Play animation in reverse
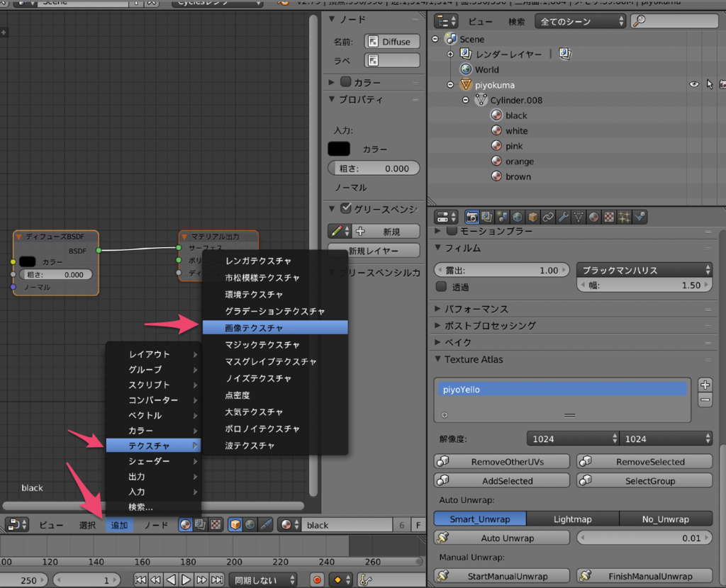The image size is (726, 588). tap(171, 579)
